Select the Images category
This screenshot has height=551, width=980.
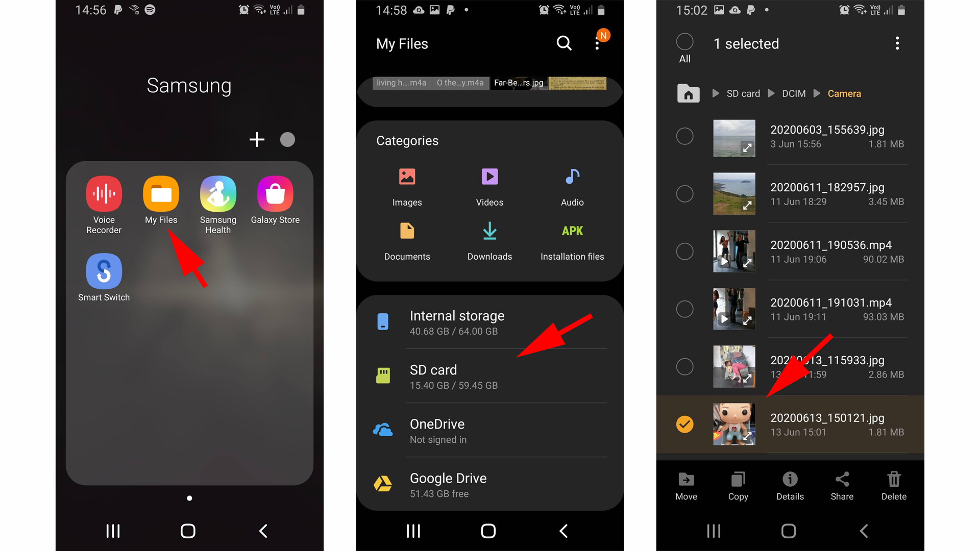[x=406, y=187]
